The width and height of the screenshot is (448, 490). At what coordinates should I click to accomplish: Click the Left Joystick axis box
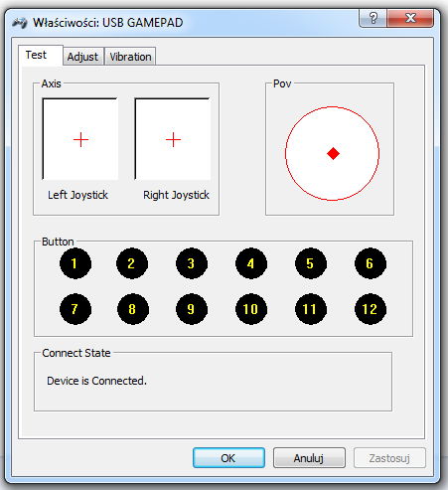click(x=80, y=139)
